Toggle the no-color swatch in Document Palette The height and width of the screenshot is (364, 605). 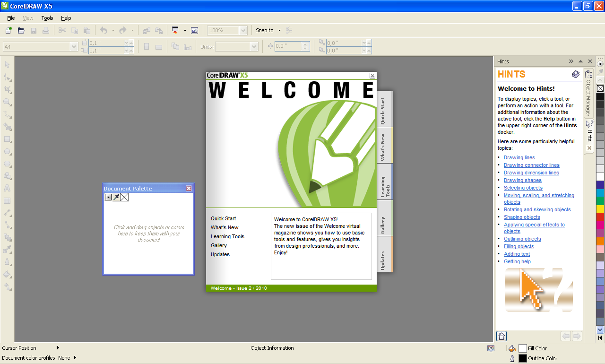tap(124, 197)
